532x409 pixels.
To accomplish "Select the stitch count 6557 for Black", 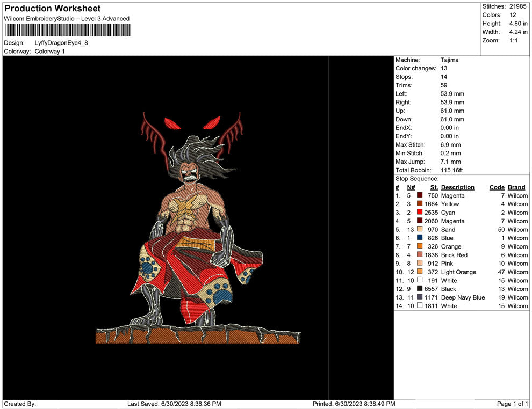I will (431, 289).
